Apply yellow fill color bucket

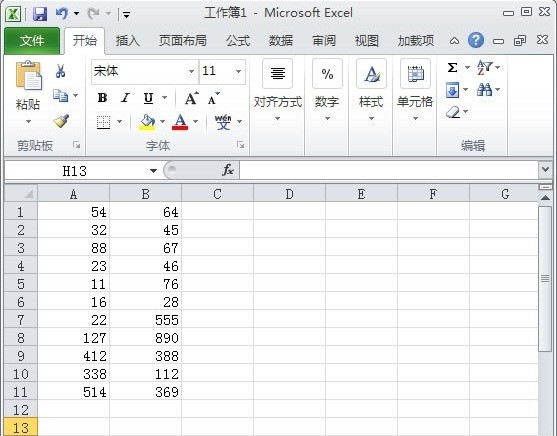coord(147,122)
